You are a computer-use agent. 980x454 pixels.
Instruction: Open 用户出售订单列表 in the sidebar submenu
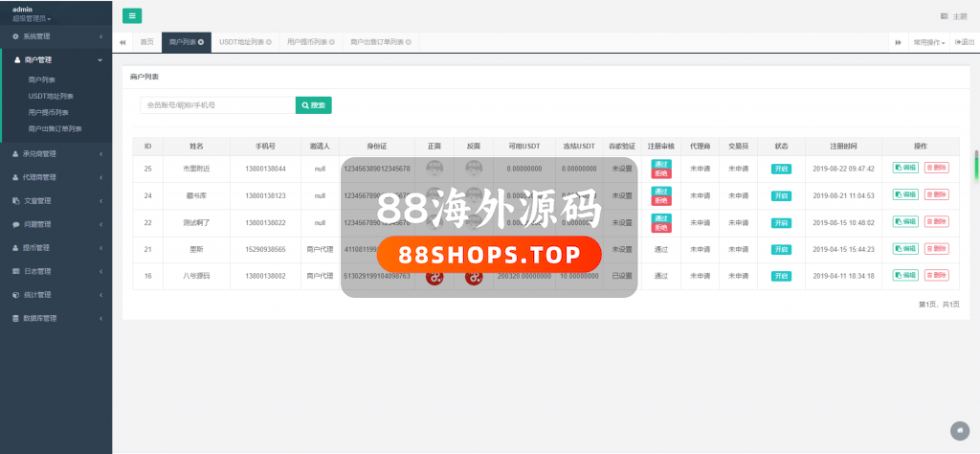pyautogui.click(x=55, y=128)
